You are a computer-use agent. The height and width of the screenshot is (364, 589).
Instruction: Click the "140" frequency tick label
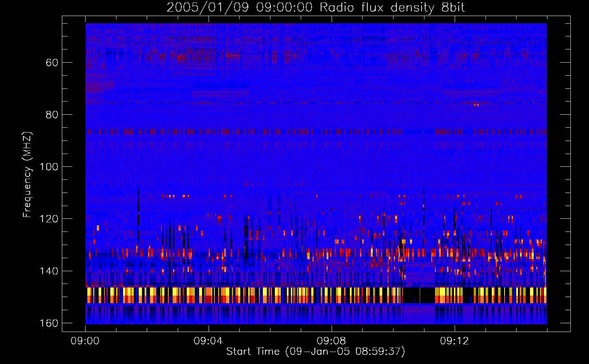coord(49,271)
